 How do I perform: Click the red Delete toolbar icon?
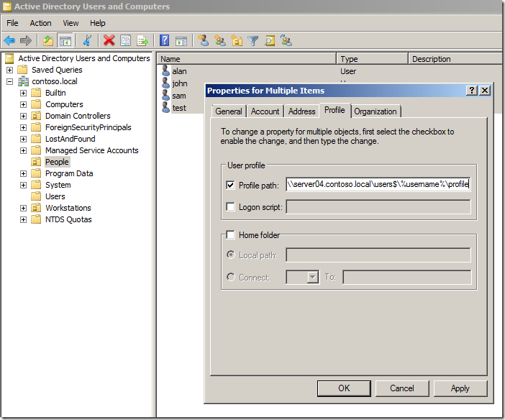pyautogui.click(x=109, y=41)
